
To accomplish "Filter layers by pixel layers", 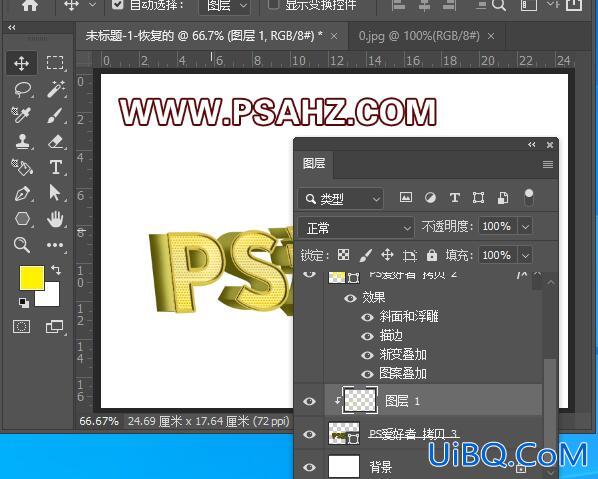I will pyautogui.click(x=406, y=198).
